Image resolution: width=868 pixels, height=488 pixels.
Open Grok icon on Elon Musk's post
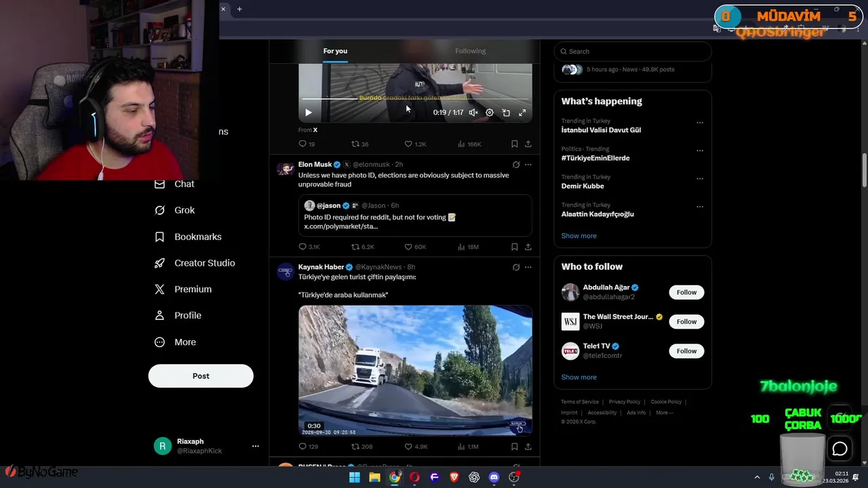point(516,165)
